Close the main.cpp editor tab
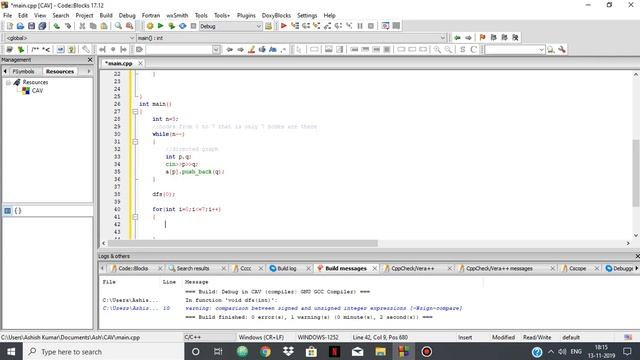The image size is (640, 360). [x=140, y=63]
